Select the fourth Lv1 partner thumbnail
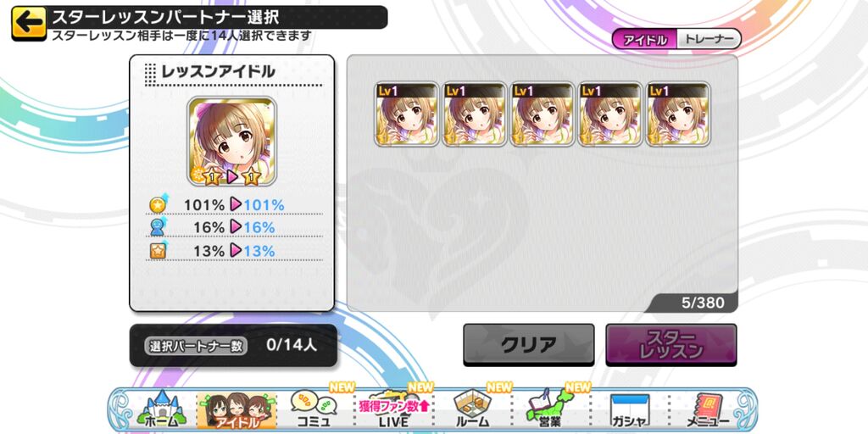The width and height of the screenshot is (868, 434). point(610,114)
